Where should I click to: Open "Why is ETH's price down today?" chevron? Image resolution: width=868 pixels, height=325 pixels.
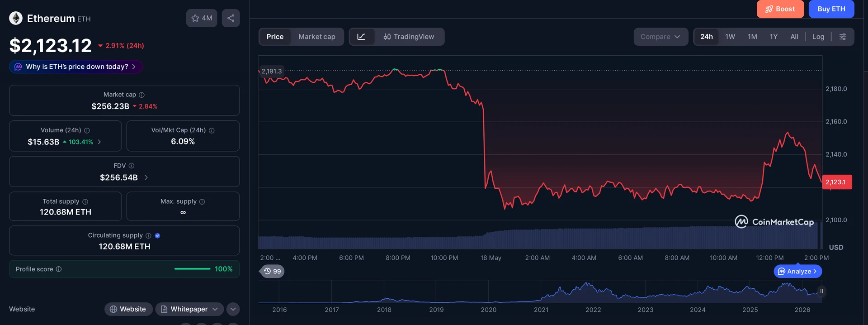[x=134, y=67]
